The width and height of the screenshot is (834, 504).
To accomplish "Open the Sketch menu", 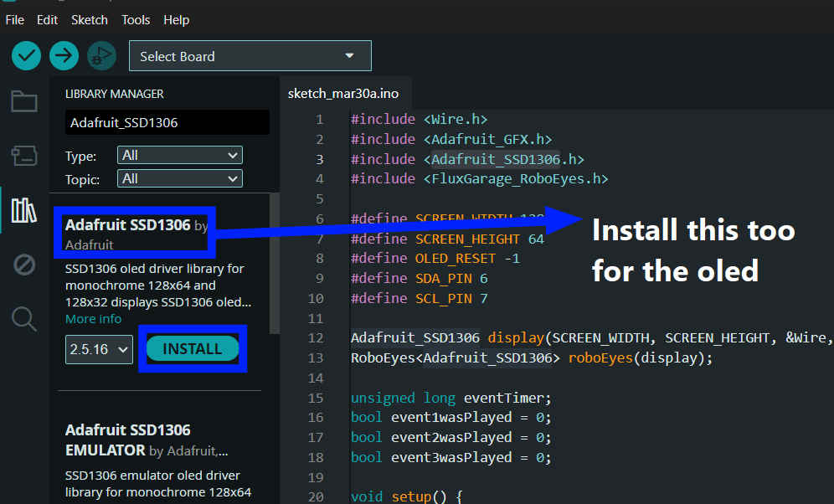I will click(x=90, y=19).
